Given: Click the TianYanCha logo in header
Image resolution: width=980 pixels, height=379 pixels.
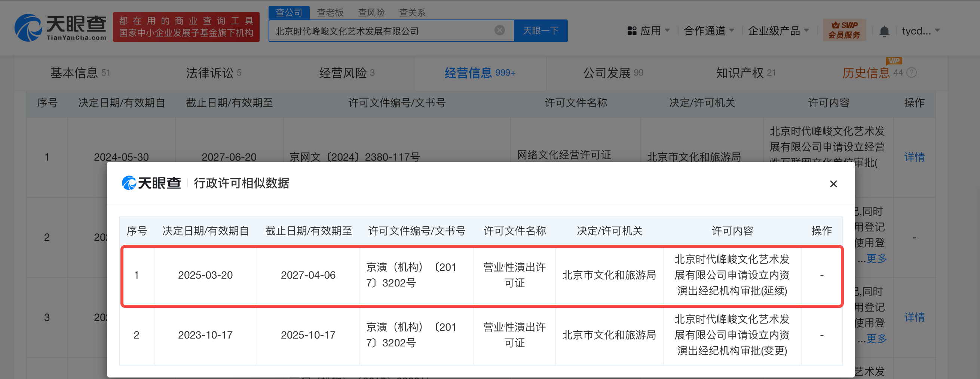Looking at the screenshot, I should [61, 27].
